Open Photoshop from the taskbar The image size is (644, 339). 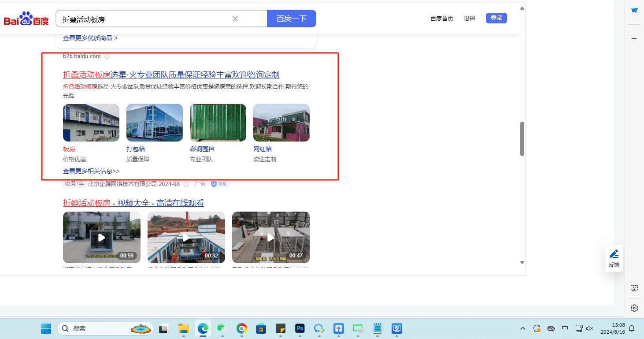tap(300, 328)
